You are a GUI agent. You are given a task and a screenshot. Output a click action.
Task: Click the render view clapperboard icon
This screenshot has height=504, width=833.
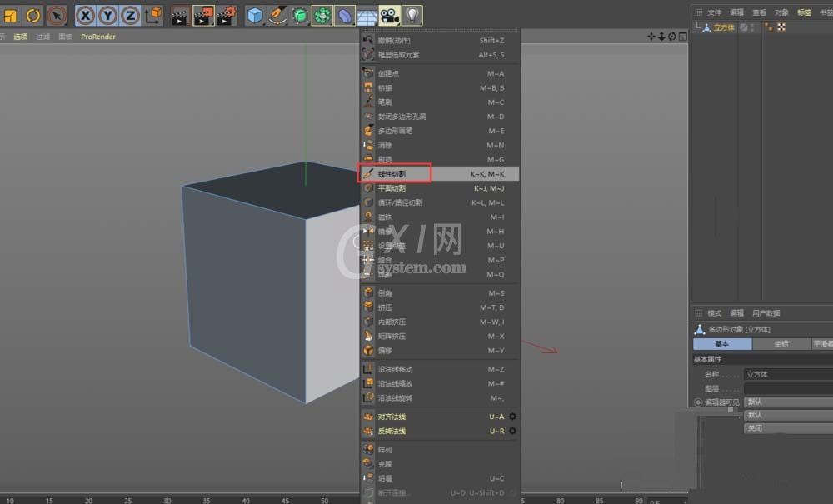pos(180,15)
